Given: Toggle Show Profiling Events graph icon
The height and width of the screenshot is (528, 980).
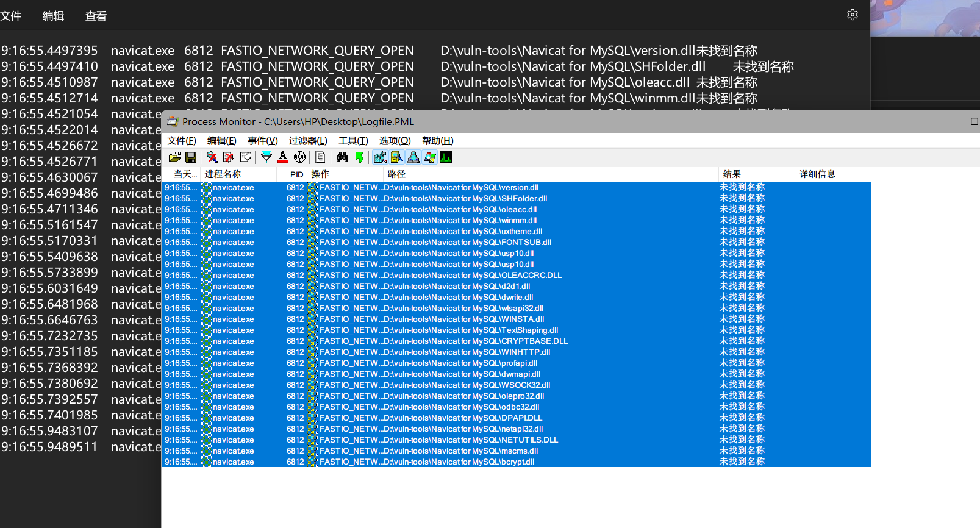Looking at the screenshot, I should 446,157.
